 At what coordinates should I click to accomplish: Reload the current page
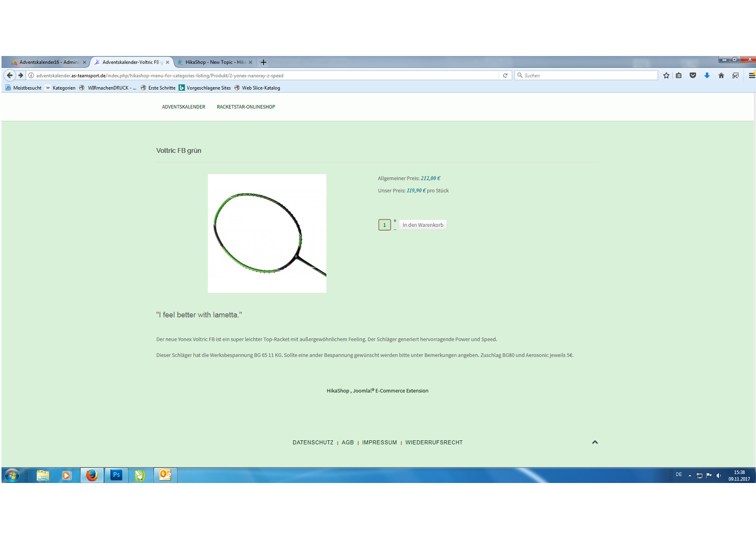[x=505, y=75]
